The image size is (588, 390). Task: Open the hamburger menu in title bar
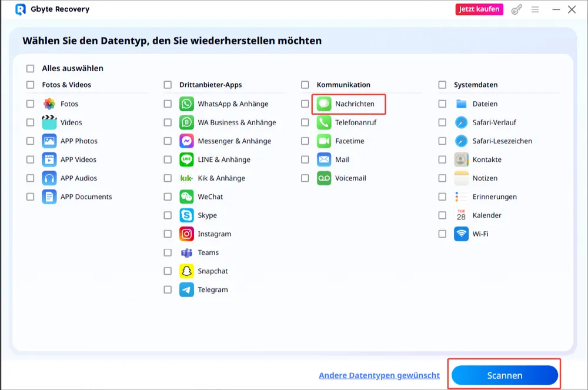point(535,9)
